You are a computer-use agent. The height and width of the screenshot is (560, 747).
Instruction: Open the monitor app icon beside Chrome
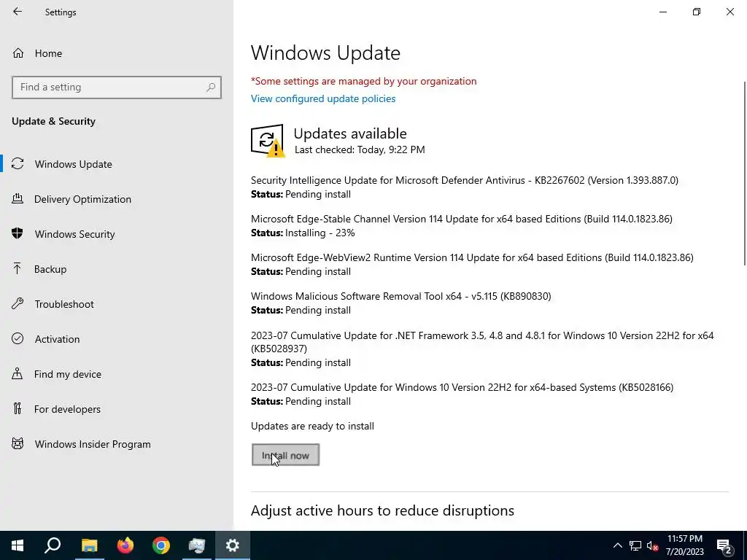tap(197, 545)
